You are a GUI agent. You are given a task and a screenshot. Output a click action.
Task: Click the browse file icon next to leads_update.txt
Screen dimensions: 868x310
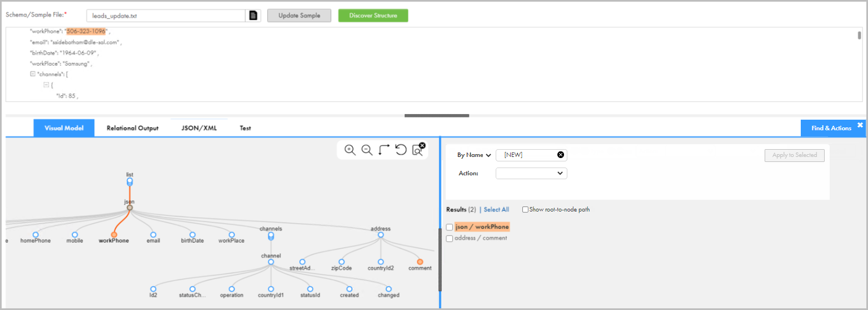(253, 16)
